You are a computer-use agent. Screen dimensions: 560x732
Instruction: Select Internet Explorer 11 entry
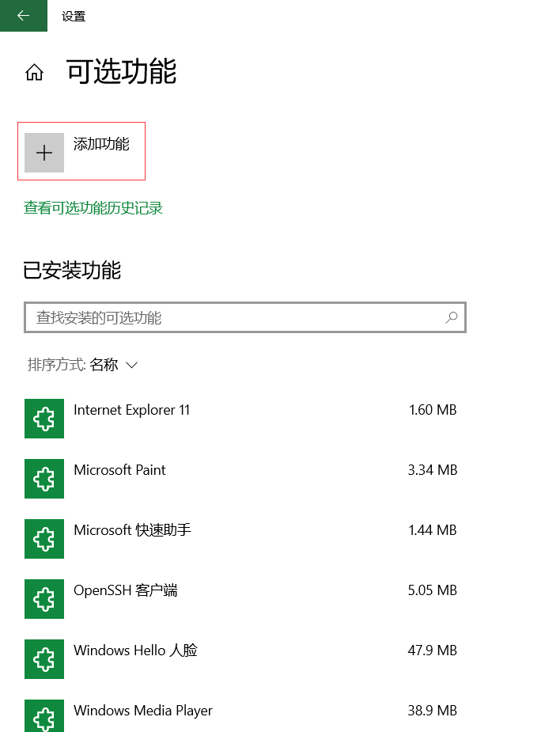[x=240, y=419]
